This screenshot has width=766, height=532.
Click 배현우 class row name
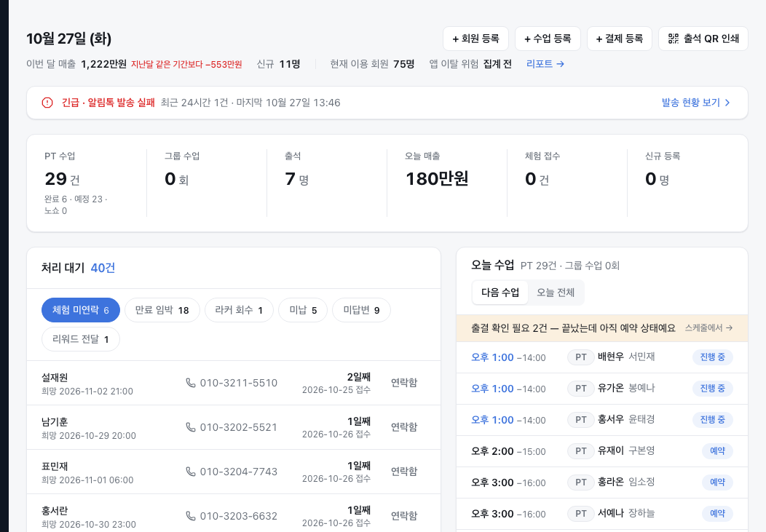611,357
